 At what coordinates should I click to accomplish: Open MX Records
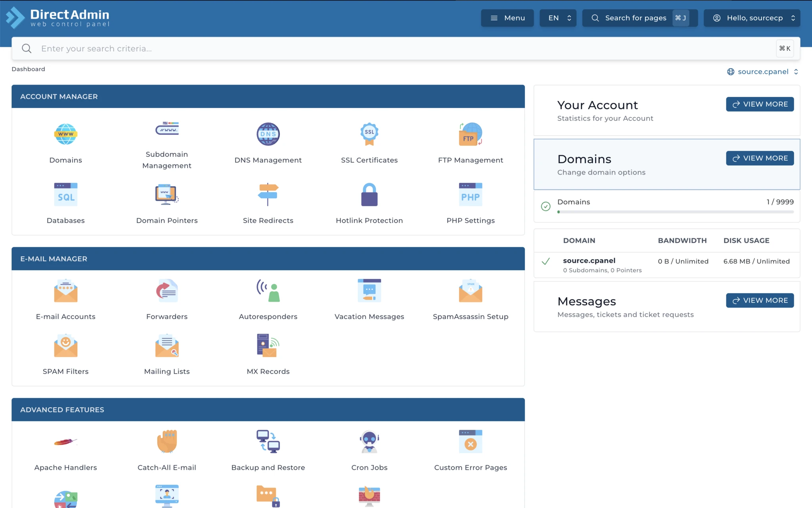point(268,345)
